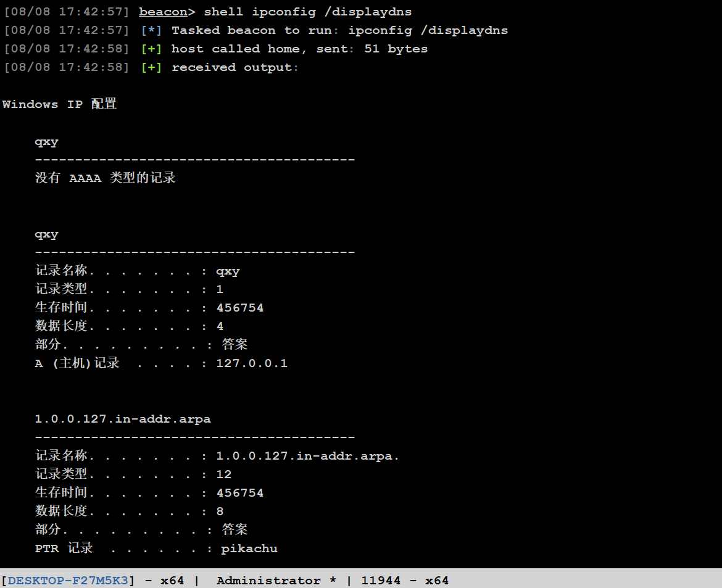Click the underlined beacon prompt
722x588 pixels.
coord(163,12)
